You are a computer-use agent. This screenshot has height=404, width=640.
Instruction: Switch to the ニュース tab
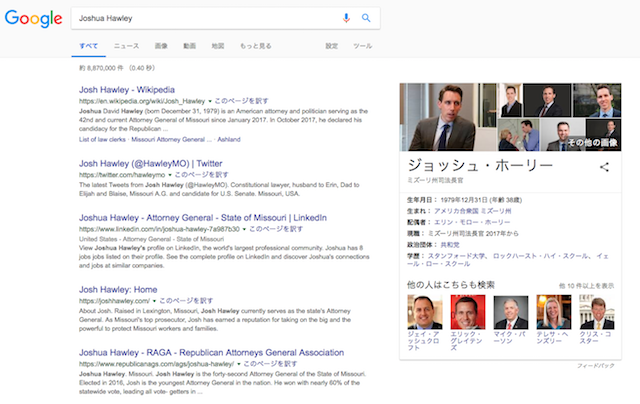[x=127, y=46]
